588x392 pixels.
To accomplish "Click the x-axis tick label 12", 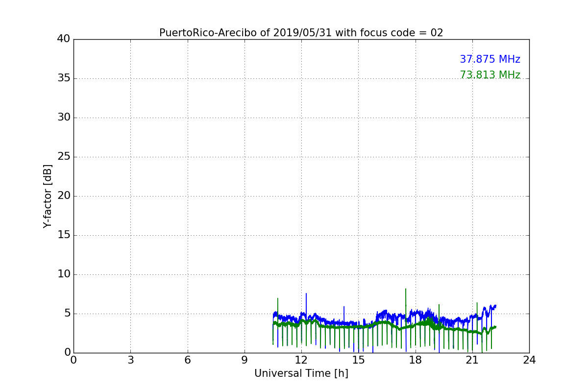I will pyautogui.click(x=301, y=360).
